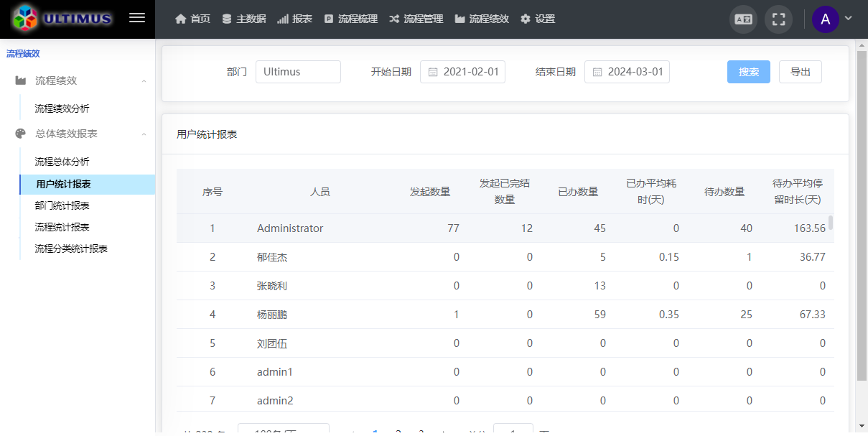
Task: Select the 张晓利 name cell
Action: (272, 286)
